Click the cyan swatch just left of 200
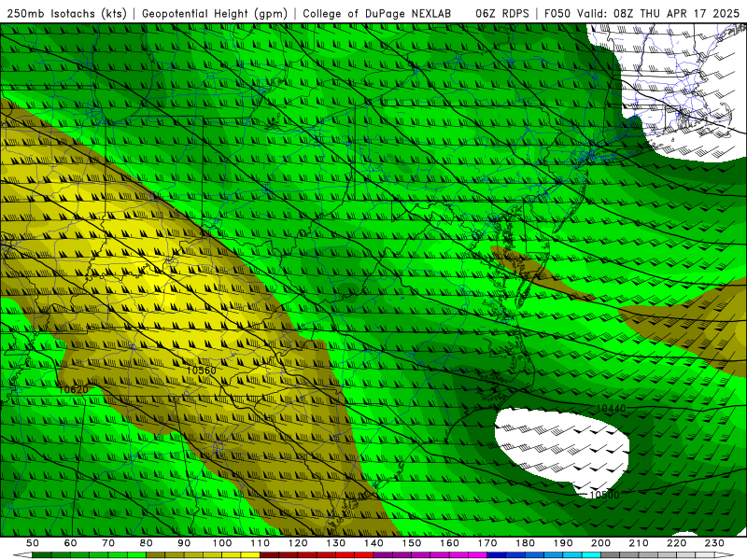Viewport: 747px width, 560px height. tap(591, 555)
